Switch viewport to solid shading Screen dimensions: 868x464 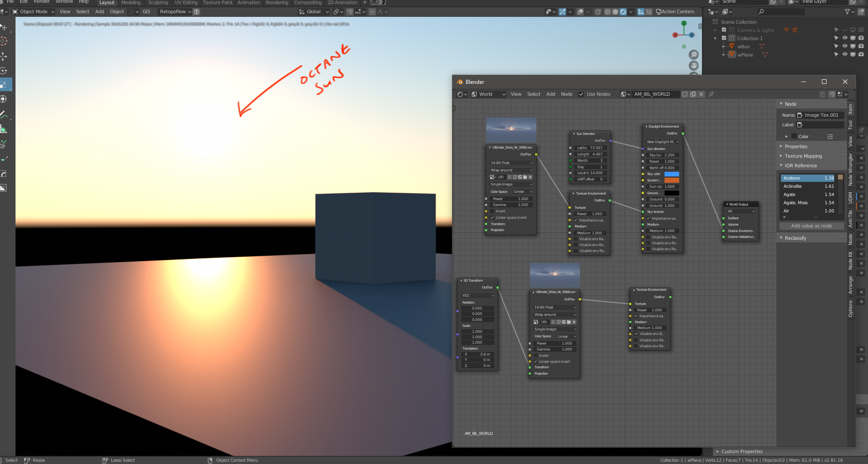pos(615,12)
